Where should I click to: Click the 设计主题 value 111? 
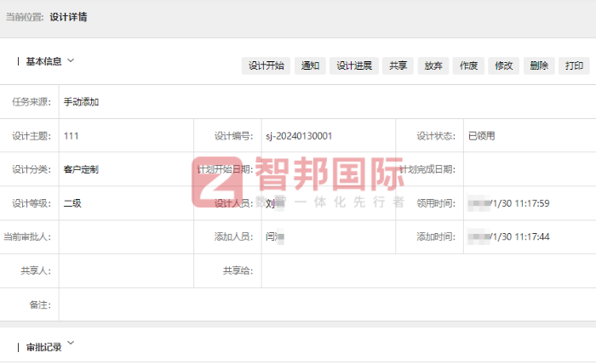[x=72, y=136]
